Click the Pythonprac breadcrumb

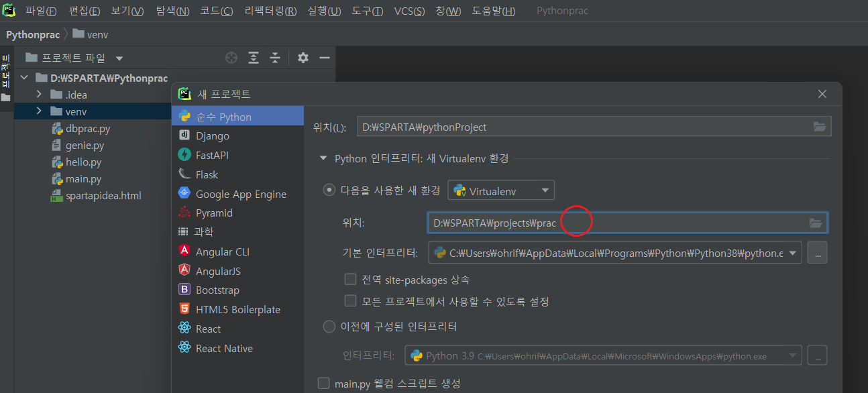click(x=33, y=34)
